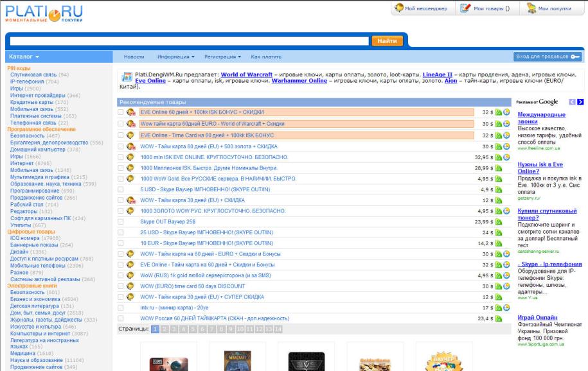Viewport: 588px width, 371px height.
Task: Expand the Каталог dropdown
Action: coord(24,56)
